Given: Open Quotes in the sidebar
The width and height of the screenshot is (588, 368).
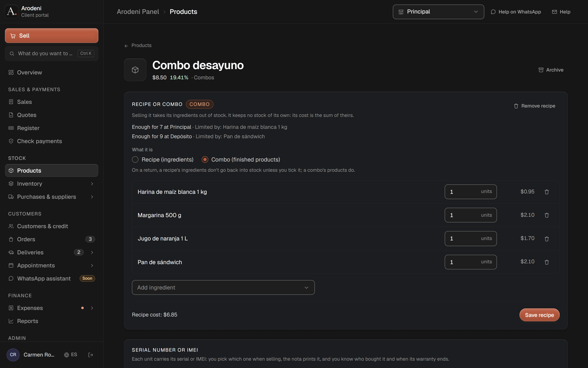Looking at the screenshot, I should (x=51, y=115).
